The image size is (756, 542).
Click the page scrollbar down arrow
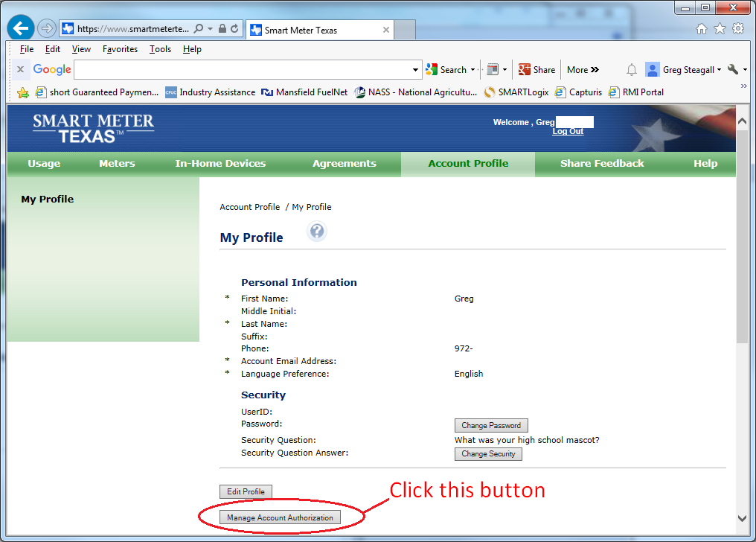742,519
